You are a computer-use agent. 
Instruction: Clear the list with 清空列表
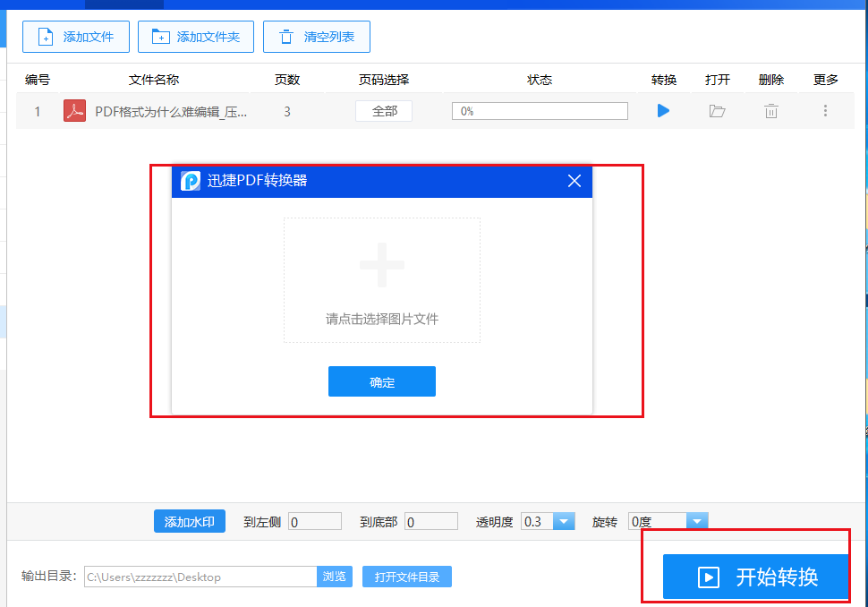[x=317, y=37]
